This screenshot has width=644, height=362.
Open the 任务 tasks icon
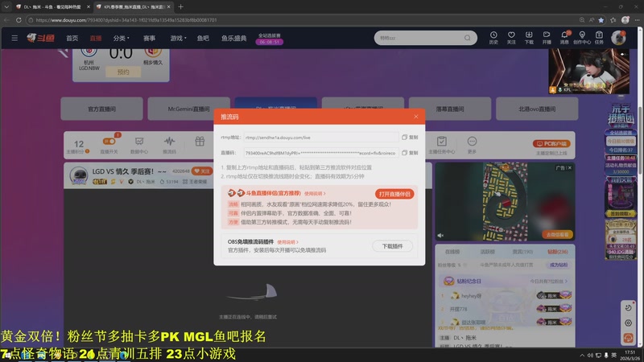599,38
